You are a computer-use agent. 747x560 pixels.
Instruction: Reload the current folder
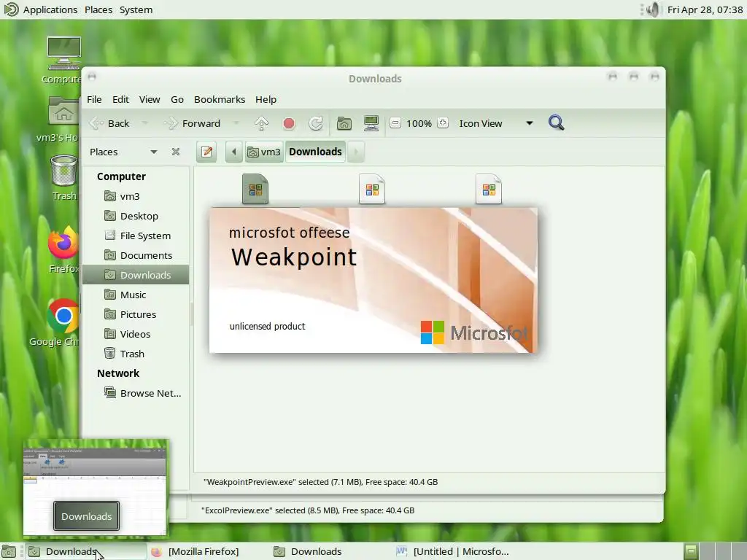(x=315, y=123)
